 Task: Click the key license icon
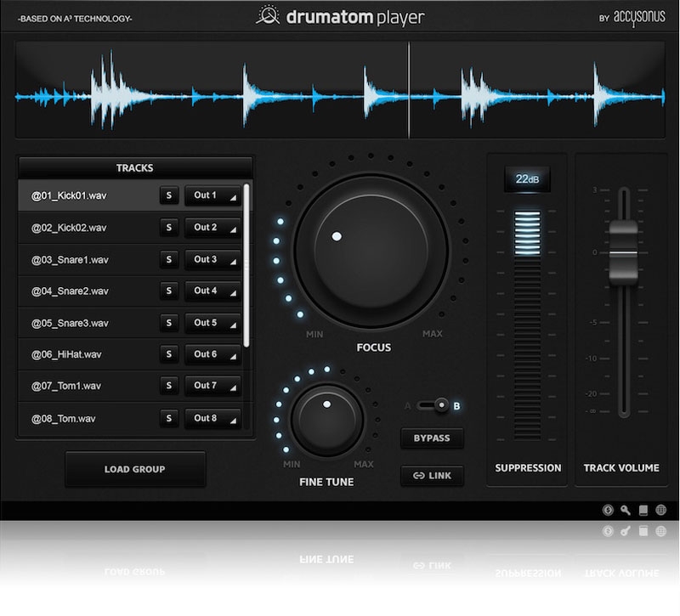pyautogui.click(x=626, y=511)
